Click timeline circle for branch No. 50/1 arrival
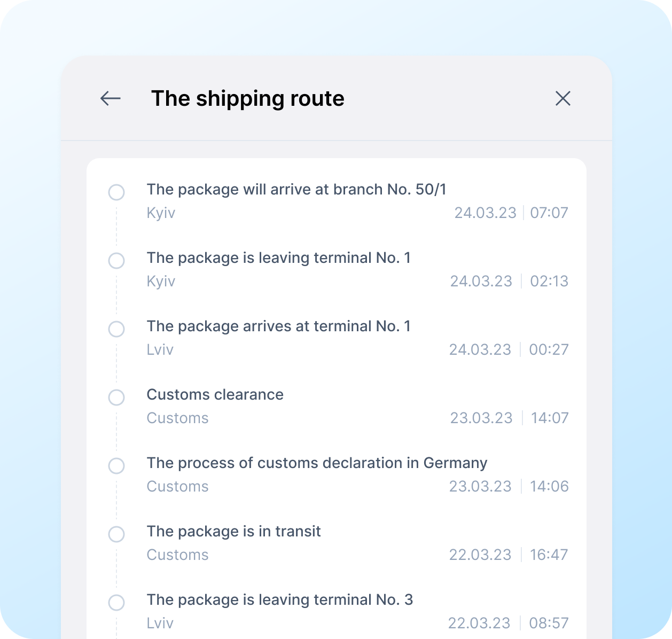 pos(116,192)
